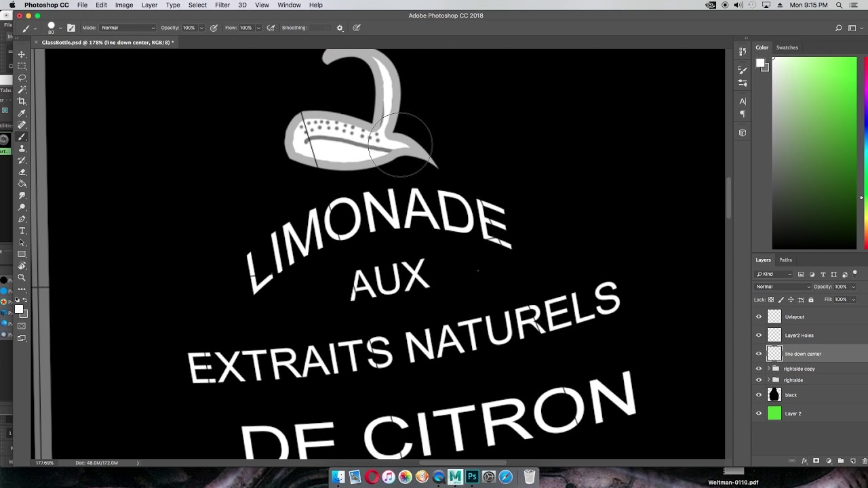Select the Spot Healing Brush tool

[x=22, y=125]
